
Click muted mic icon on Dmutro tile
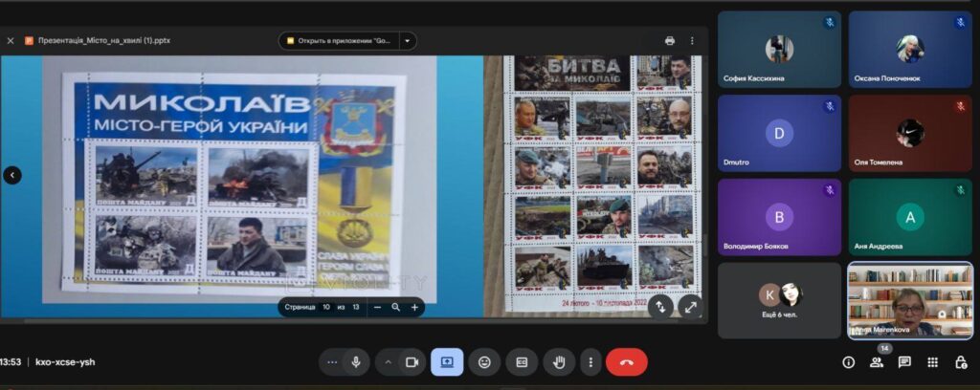pyautogui.click(x=830, y=106)
